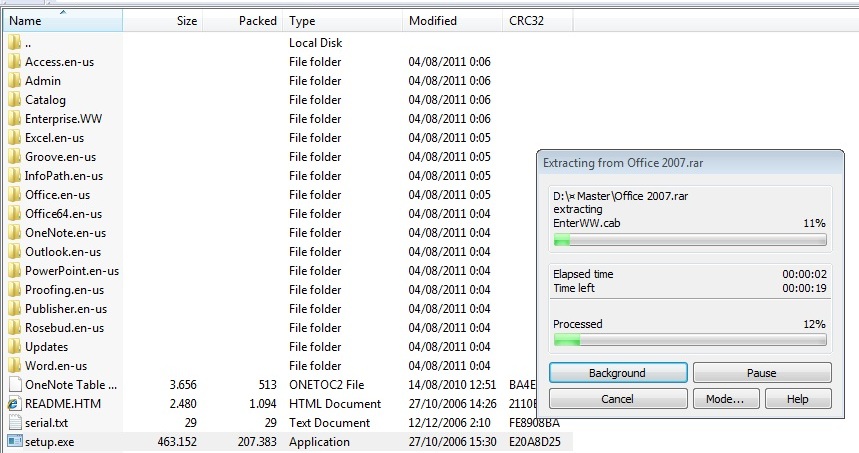This screenshot has height=453, width=859.
Task: Sort files by the Type column header
Action: click(342, 21)
